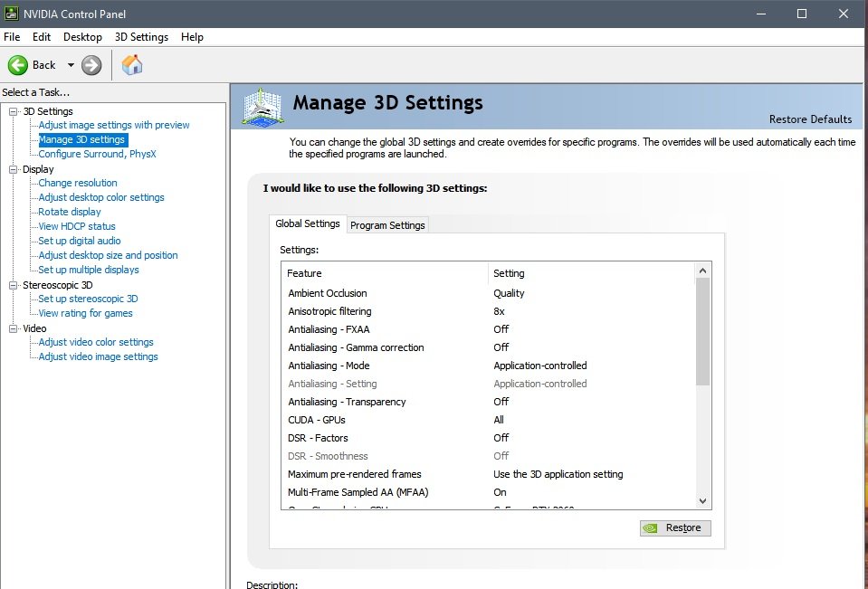Click the Restore Defaults link
Screen dimensions: 868x589
(x=810, y=119)
